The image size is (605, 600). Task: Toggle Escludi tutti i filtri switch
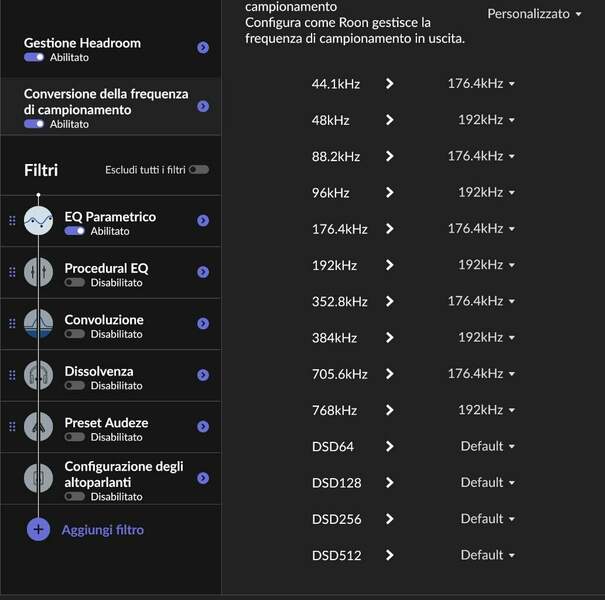tap(199, 170)
